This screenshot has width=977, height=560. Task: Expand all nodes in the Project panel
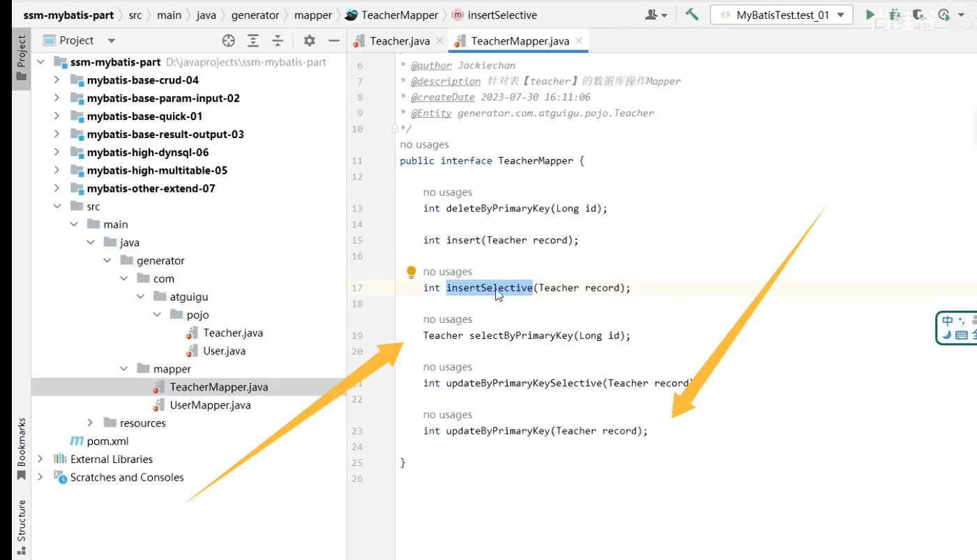click(x=253, y=40)
